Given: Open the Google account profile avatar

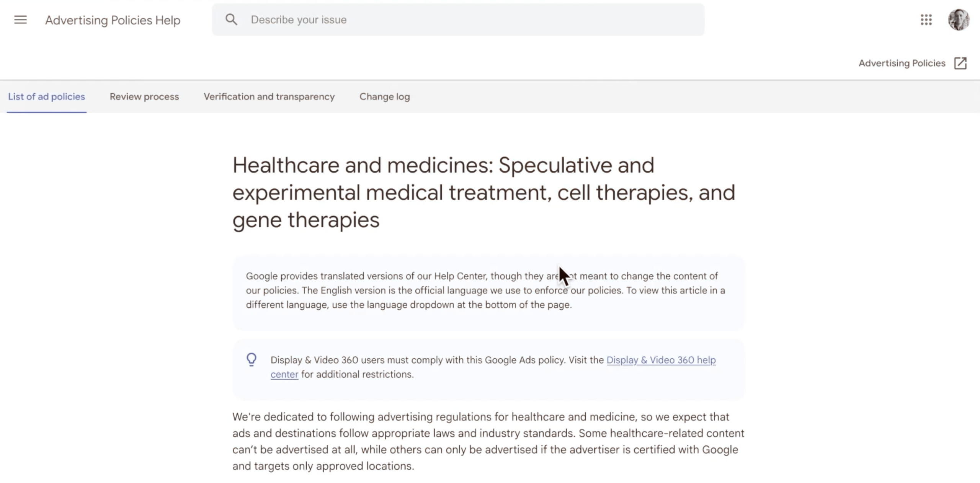Looking at the screenshot, I should 958,20.
